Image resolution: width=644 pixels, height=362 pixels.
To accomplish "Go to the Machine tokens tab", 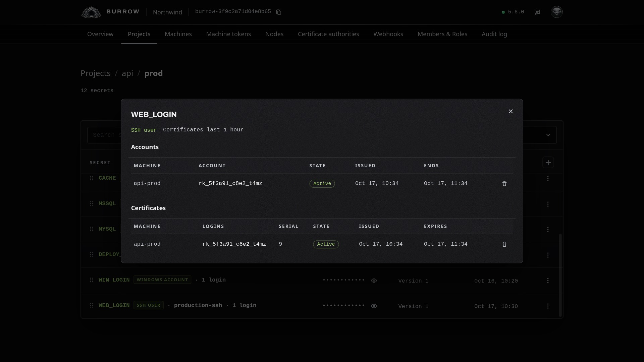I will 228,34.
